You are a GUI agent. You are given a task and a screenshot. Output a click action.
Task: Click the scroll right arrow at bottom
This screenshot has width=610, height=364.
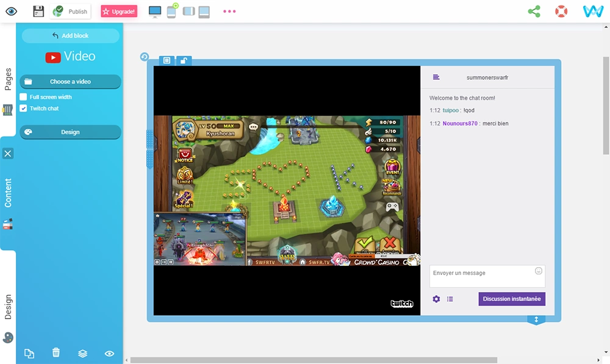[x=598, y=360]
